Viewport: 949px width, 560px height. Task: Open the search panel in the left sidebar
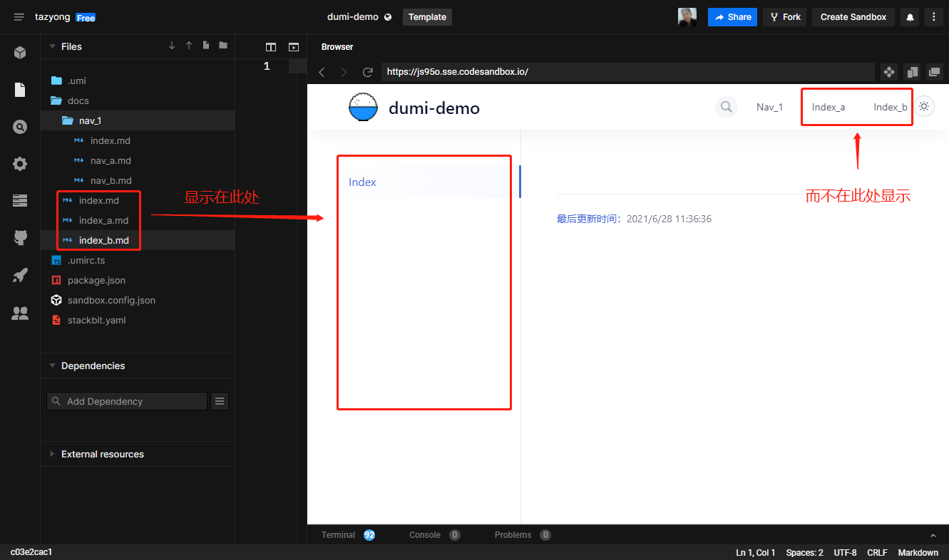(x=19, y=127)
